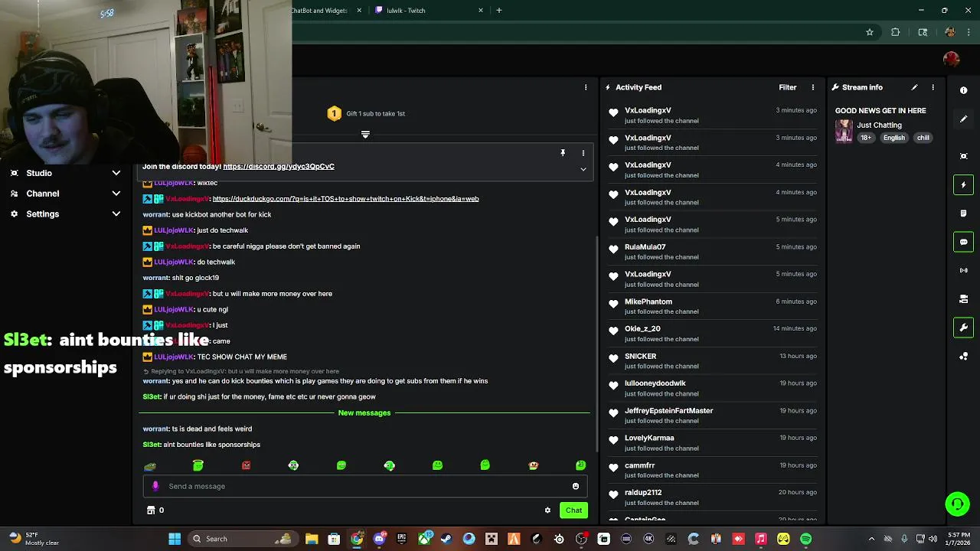Click the user avatar at top right of page
This screenshot has width=980, height=551.
click(951, 59)
